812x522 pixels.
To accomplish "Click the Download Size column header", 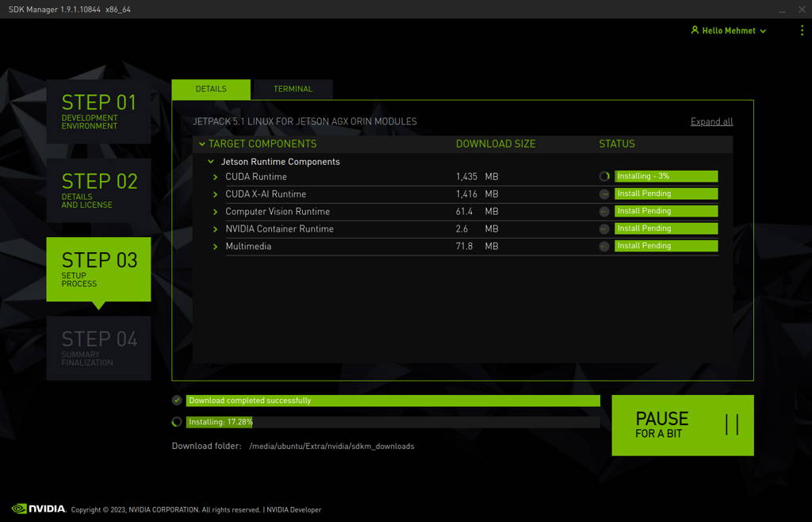I will (x=496, y=144).
